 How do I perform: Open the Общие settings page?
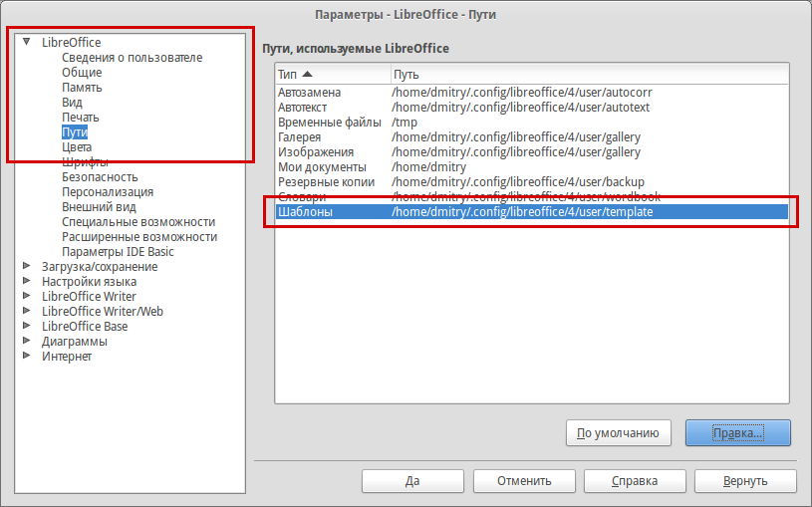point(82,73)
